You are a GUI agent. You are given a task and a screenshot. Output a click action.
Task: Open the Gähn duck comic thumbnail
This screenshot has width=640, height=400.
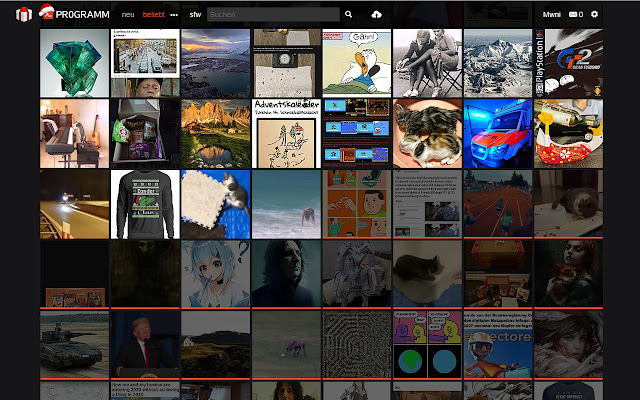click(x=357, y=63)
